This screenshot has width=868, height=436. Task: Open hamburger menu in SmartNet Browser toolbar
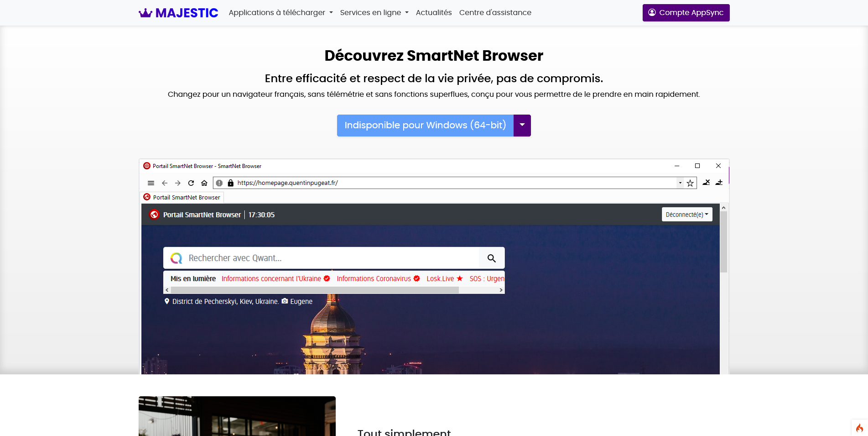151,183
